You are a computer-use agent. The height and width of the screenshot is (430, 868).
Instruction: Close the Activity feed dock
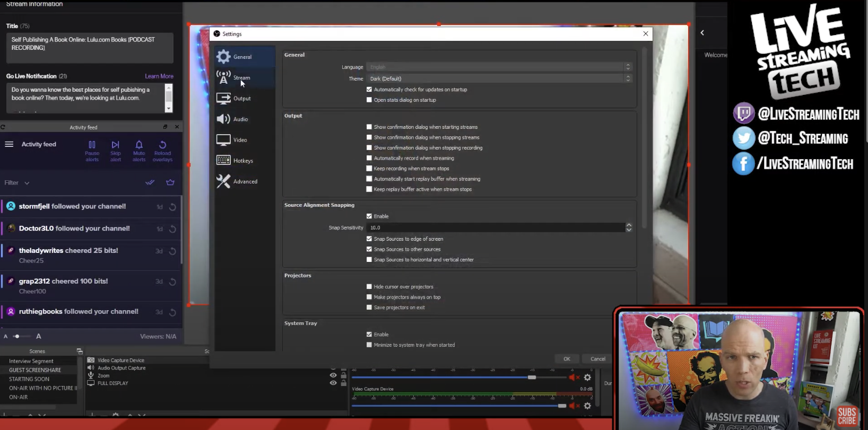177,127
